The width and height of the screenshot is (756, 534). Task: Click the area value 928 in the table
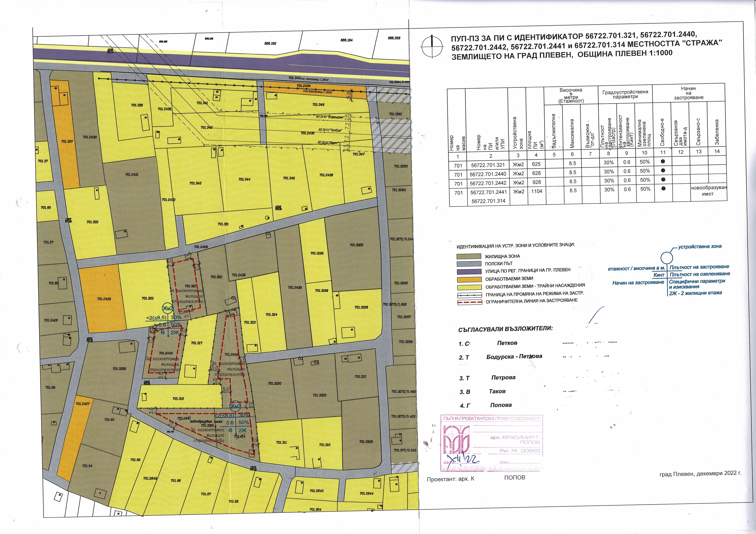536,182
